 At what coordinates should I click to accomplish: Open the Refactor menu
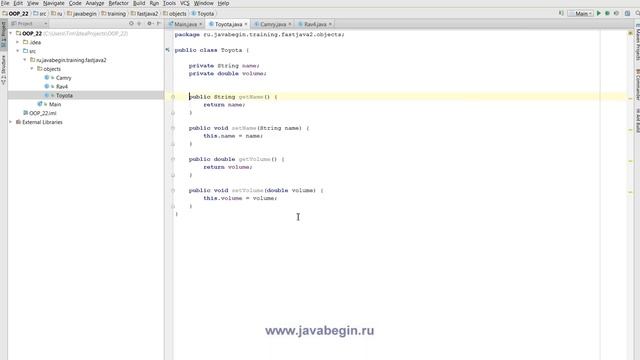tap(118, 3)
